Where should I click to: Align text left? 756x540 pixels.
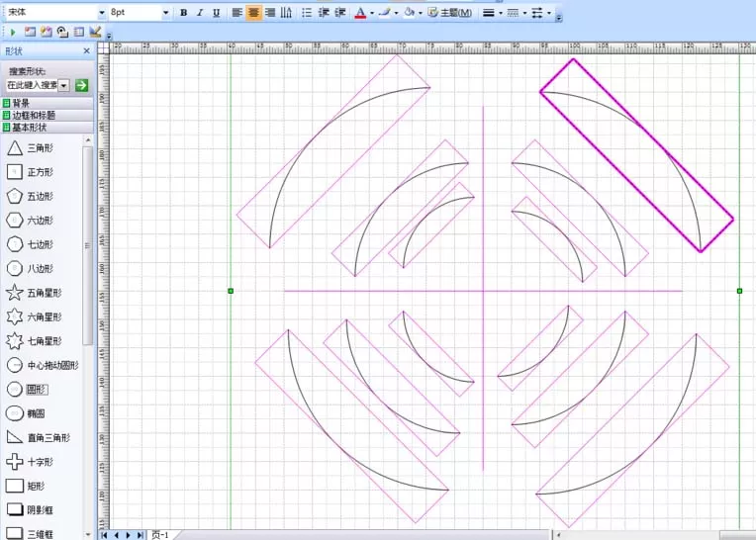pos(236,13)
